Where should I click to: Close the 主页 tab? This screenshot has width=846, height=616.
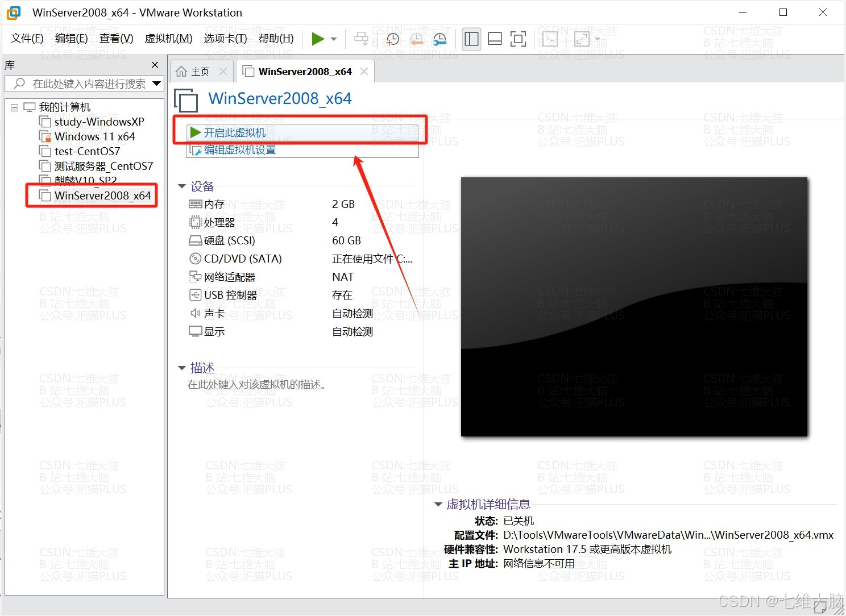[223, 71]
